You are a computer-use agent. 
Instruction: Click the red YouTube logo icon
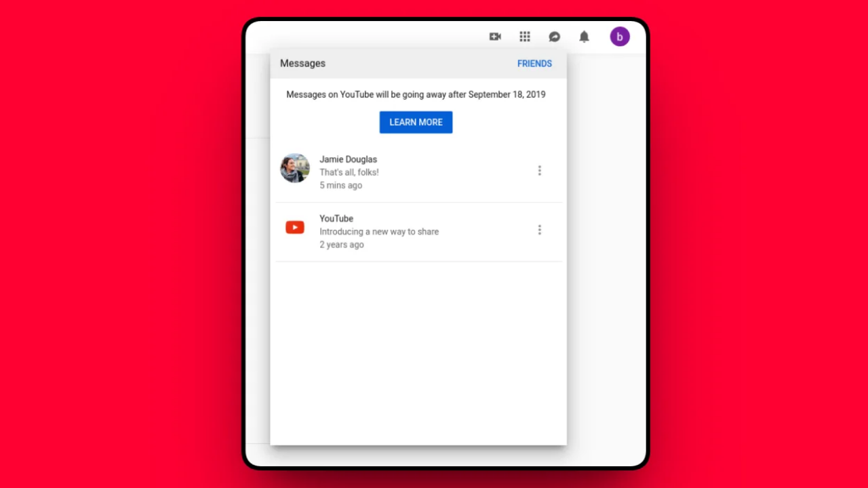pos(295,228)
